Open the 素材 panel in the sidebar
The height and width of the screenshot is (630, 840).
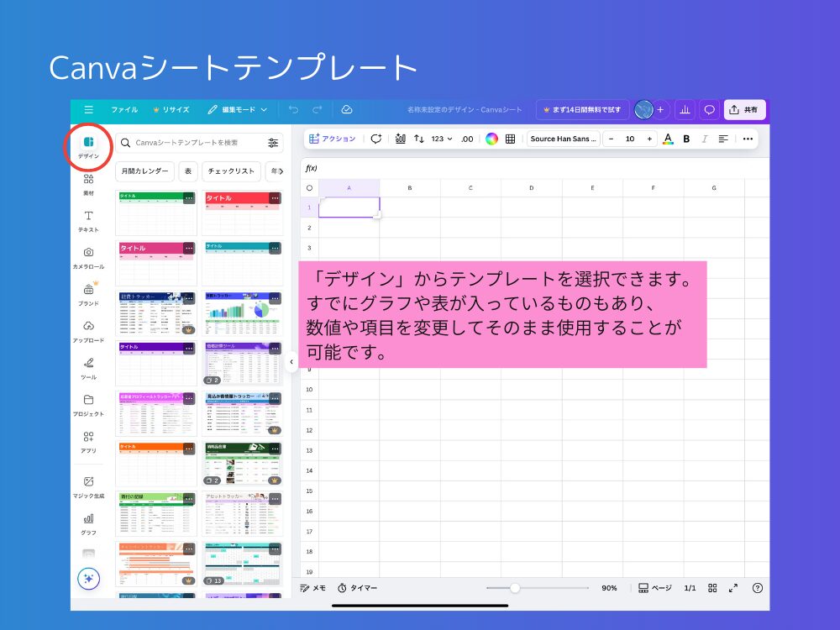88,186
